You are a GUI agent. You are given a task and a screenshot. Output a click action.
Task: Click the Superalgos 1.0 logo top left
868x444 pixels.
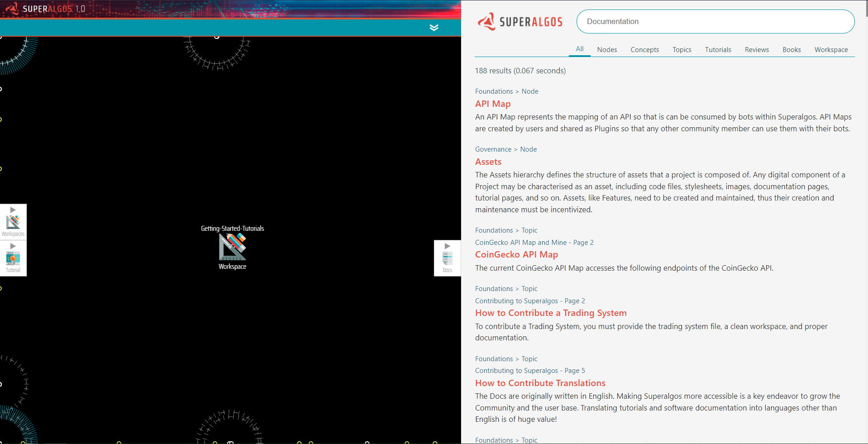coord(45,9)
